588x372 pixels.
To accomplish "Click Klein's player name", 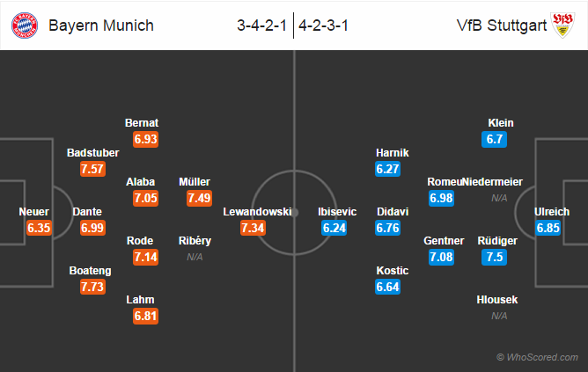I will (x=501, y=123).
